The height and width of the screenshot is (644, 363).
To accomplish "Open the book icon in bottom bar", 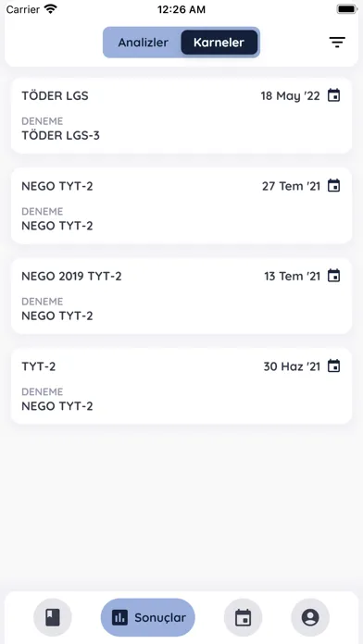I will [x=53, y=617].
